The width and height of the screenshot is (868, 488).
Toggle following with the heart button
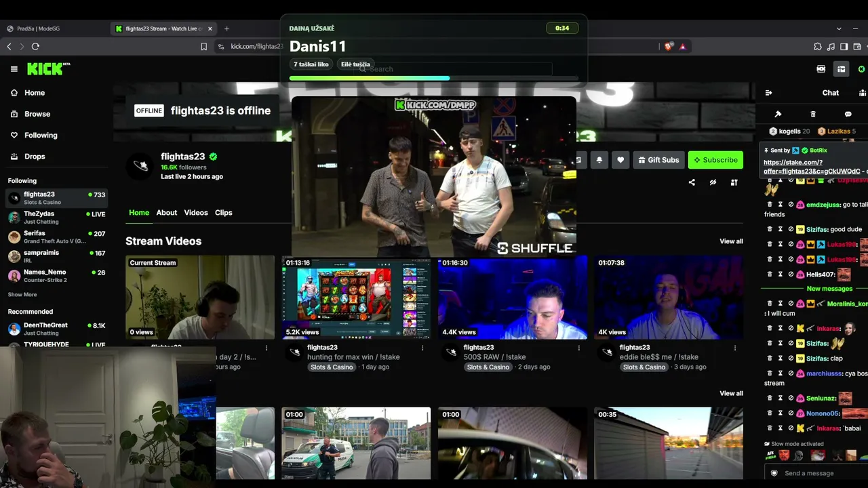620,160
